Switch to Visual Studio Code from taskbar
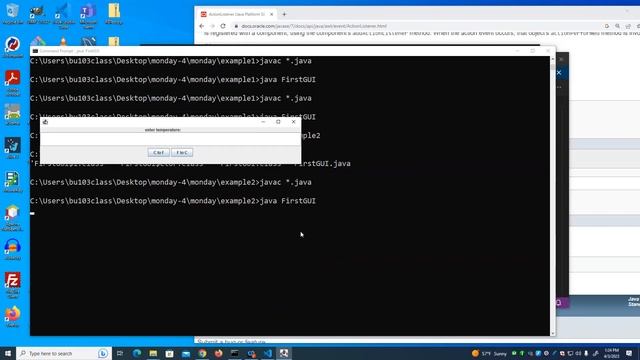 pos(267,353)
